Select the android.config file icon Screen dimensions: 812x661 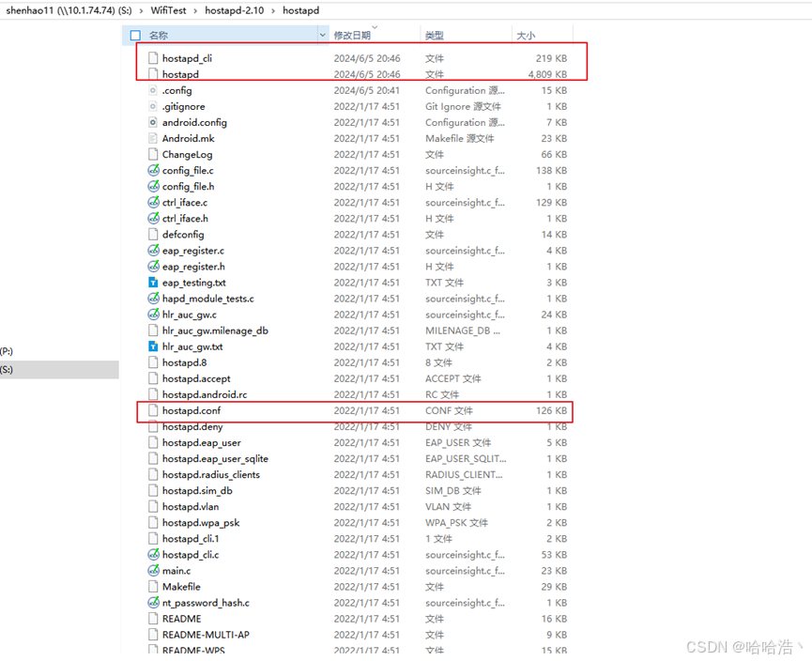click(x=153, y=122)
